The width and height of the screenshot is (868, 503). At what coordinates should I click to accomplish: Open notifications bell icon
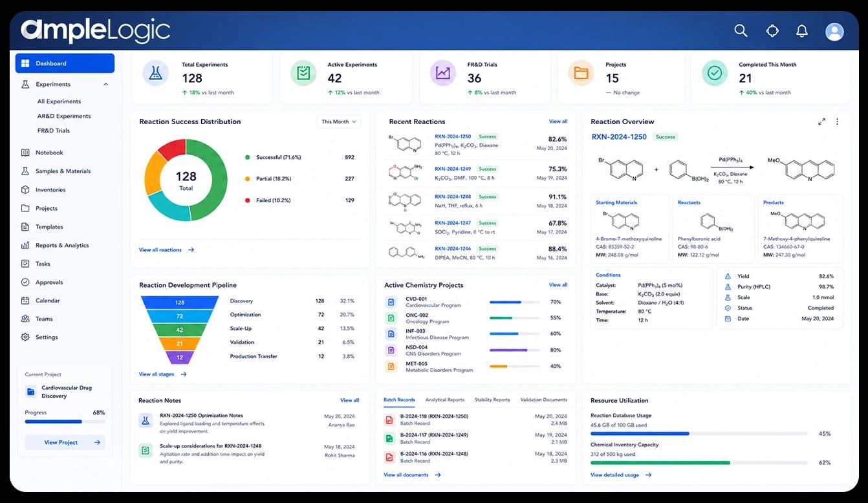pos(802,30)
